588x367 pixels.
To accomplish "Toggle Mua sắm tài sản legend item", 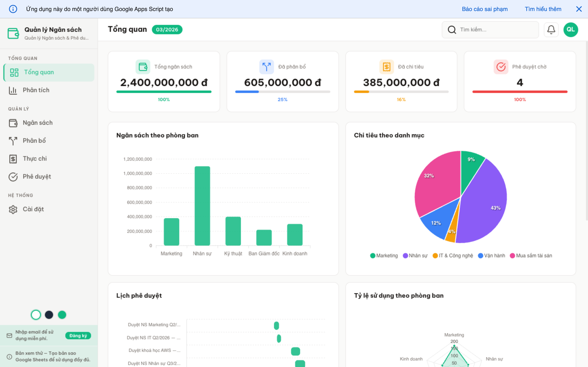I will tap(531, 256).
